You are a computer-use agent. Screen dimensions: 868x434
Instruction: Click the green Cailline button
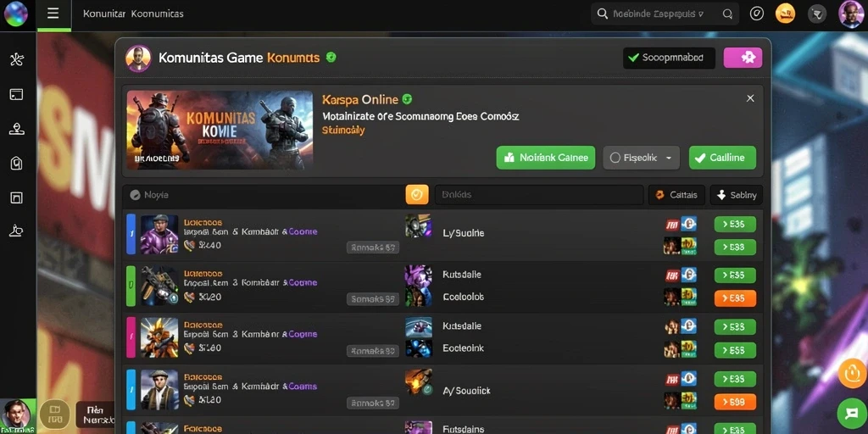coord(722,158)
